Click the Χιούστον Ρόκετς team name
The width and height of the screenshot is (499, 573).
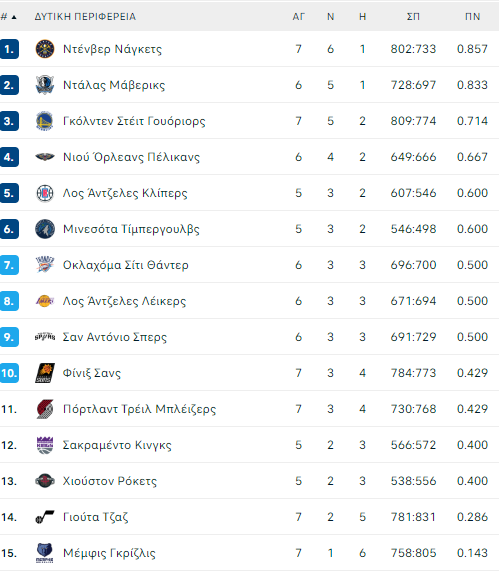tap(110, 481)
